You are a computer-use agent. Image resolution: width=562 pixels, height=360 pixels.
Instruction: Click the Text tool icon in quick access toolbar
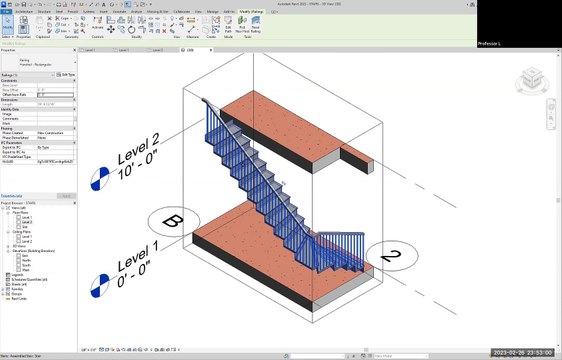(104, 4)
